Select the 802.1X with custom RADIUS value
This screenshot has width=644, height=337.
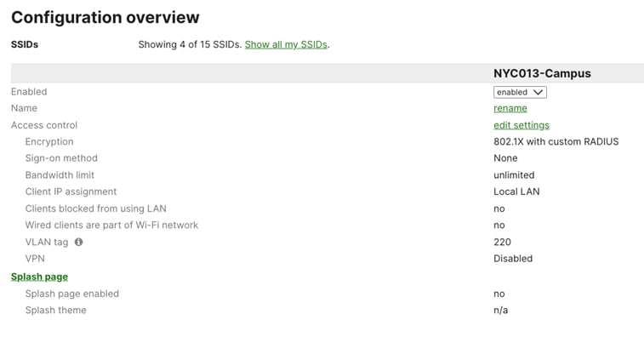tap(556, 141)
